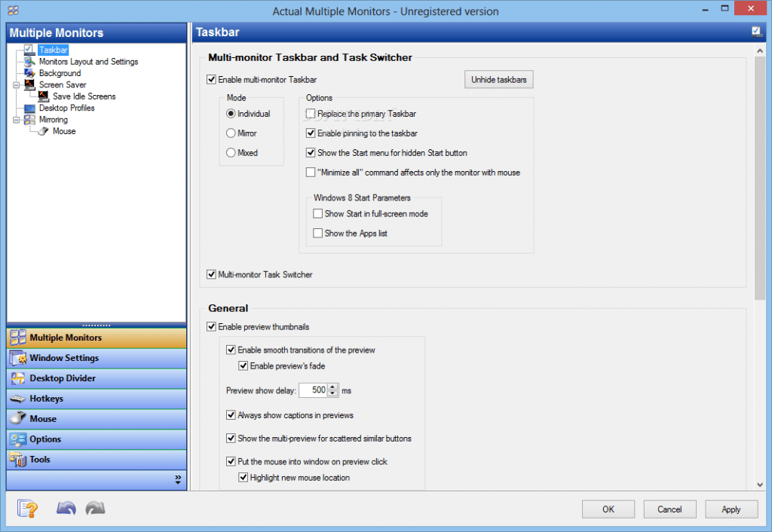Click the Tools sidebar icon
The image size is (772, 532).
click(x=16, y=460)
